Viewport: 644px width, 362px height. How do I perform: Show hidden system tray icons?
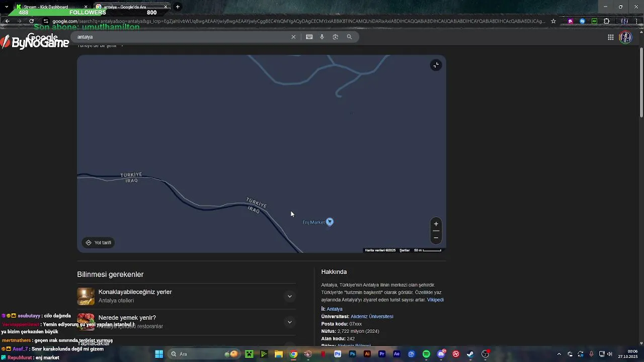[558, 354]
